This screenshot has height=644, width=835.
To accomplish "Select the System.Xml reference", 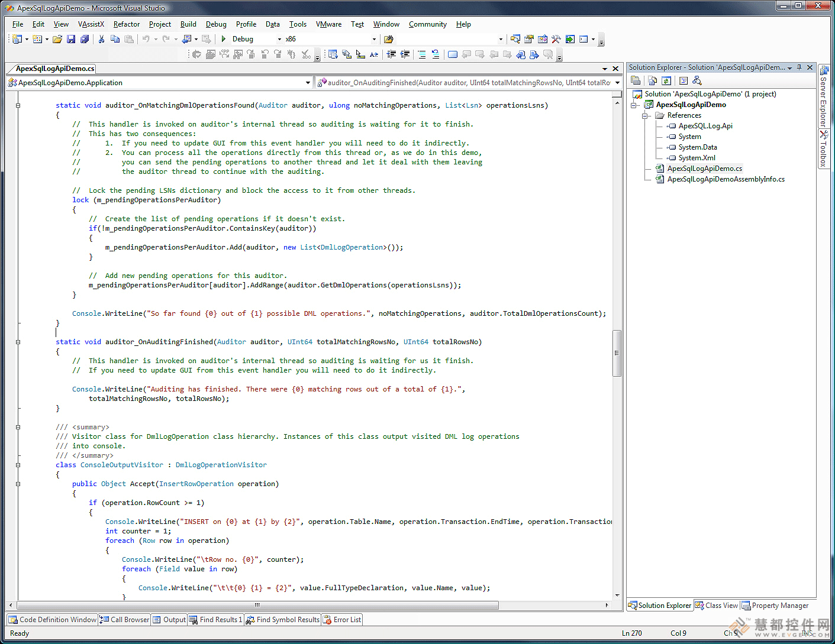I will click(x=697, y=158).
